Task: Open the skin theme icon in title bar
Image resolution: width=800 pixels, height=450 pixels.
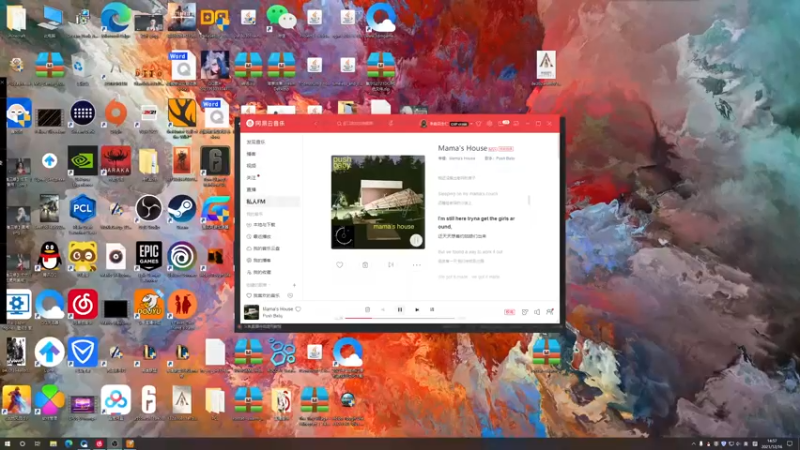Action: coord(479,123)
